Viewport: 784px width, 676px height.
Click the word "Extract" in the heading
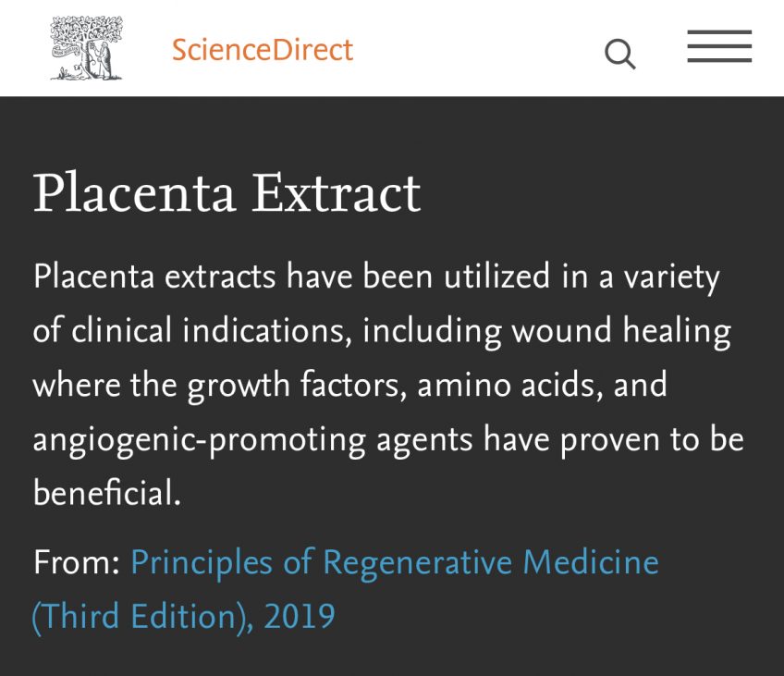click(336, 193)
